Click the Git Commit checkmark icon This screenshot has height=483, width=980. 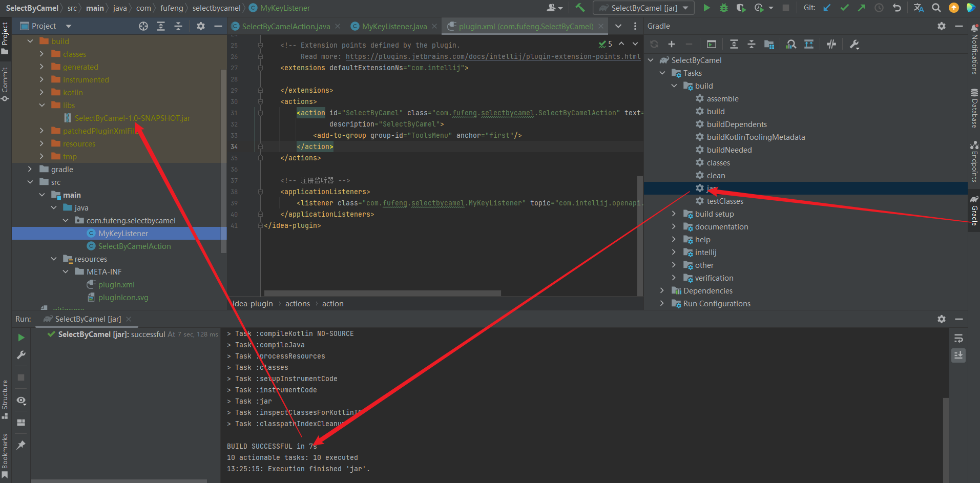point(844,8)
